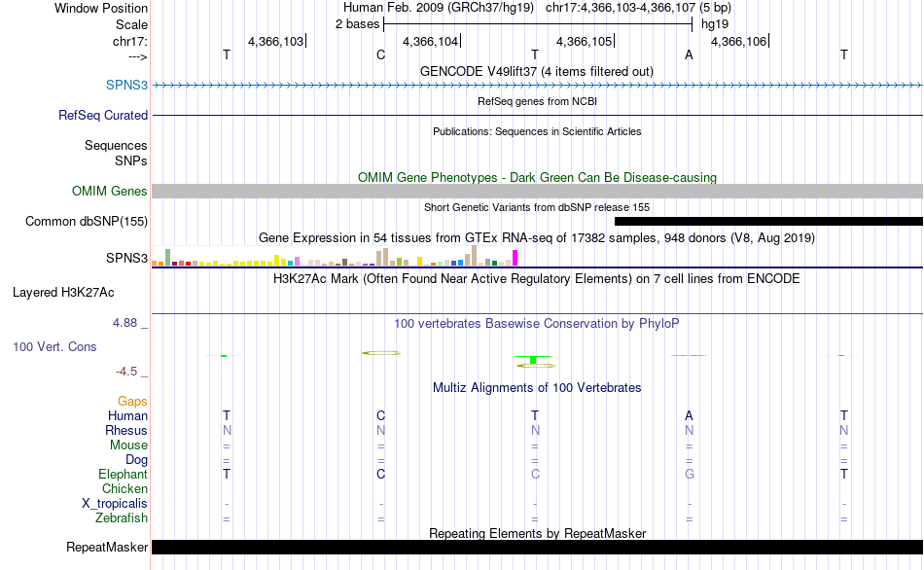Click the Mouse alignment row label

[x=128, y=445]
